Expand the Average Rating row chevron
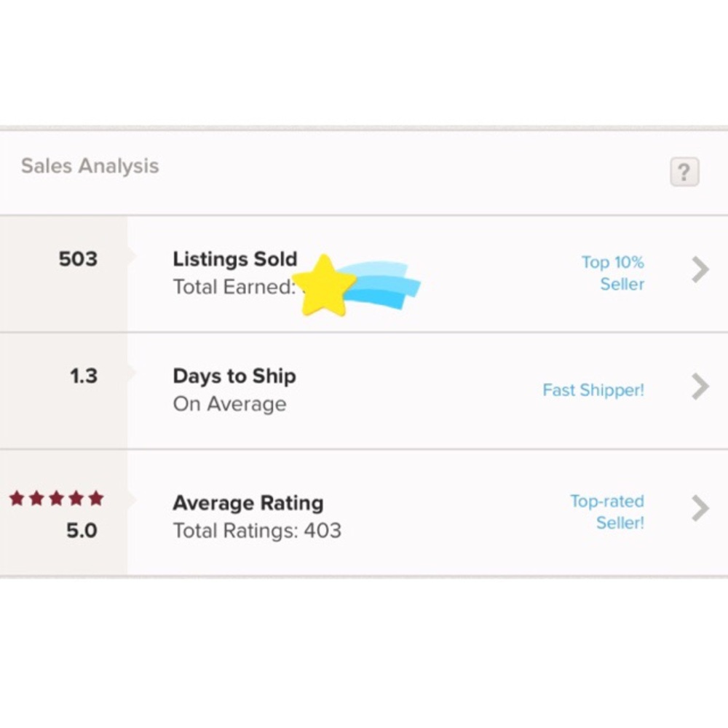728x728 pixels. click(x=700, y=508)
